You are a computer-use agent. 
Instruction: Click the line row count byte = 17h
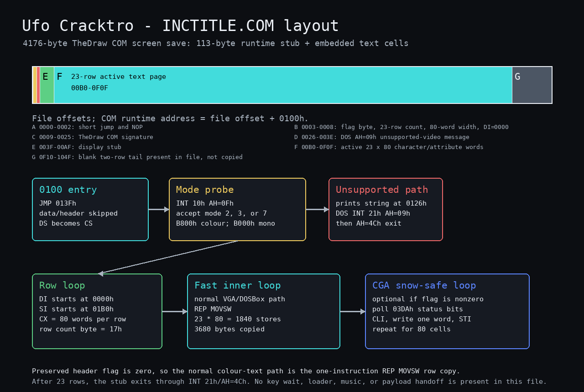[x=80, y=329]
